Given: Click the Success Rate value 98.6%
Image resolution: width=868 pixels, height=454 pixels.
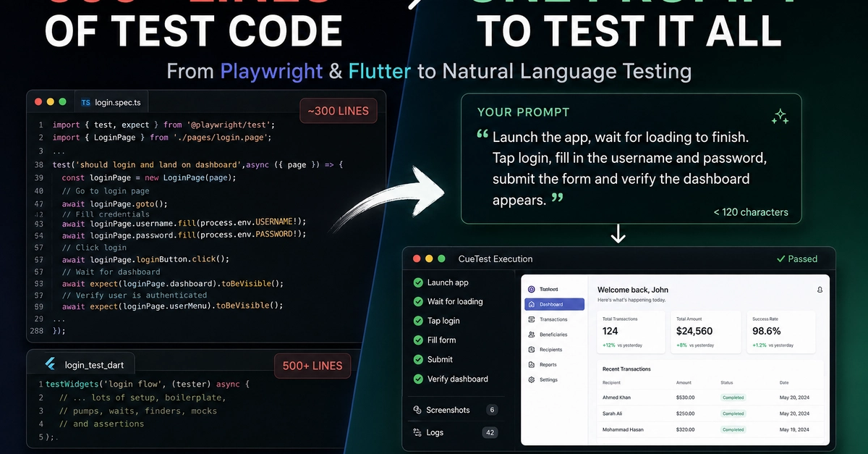Looking at the screenshot, I should tap(767, 331).
